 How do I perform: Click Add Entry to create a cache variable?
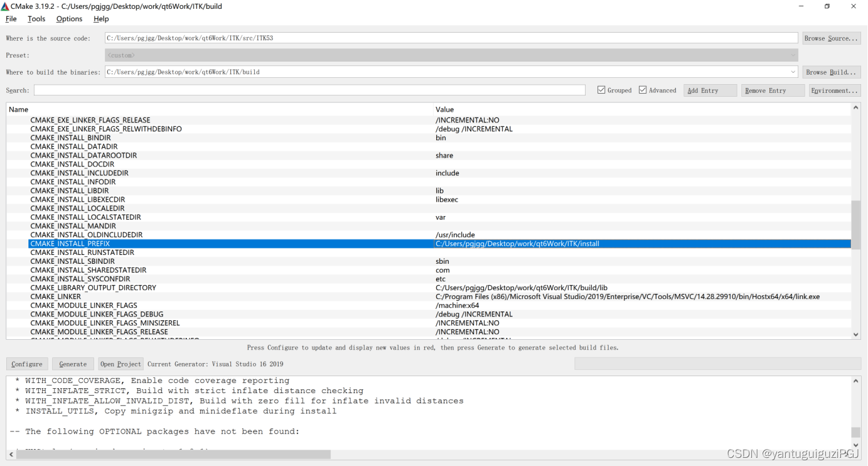click(x=710, y=90)
